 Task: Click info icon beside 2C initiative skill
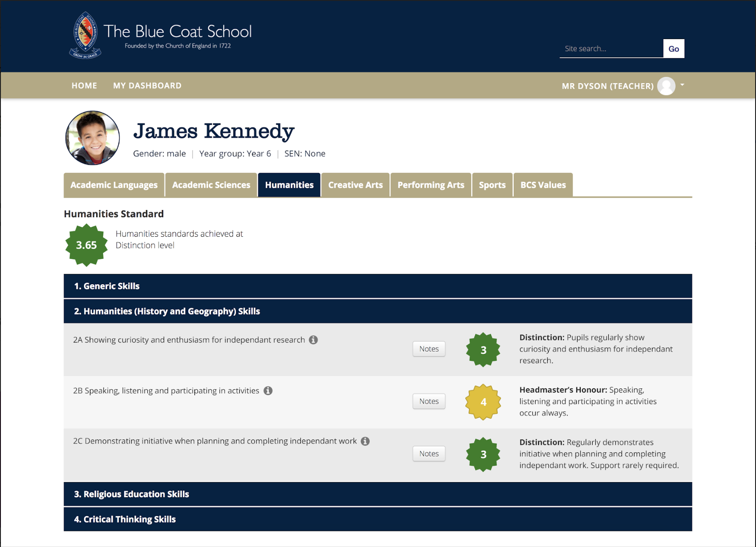pyautogui.click(x=365, y=441)
